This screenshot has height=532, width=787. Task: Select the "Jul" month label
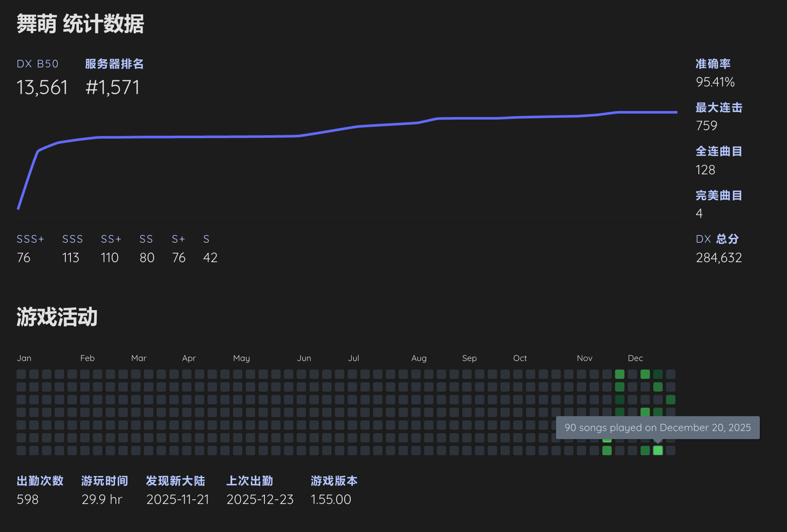point(354,358)
